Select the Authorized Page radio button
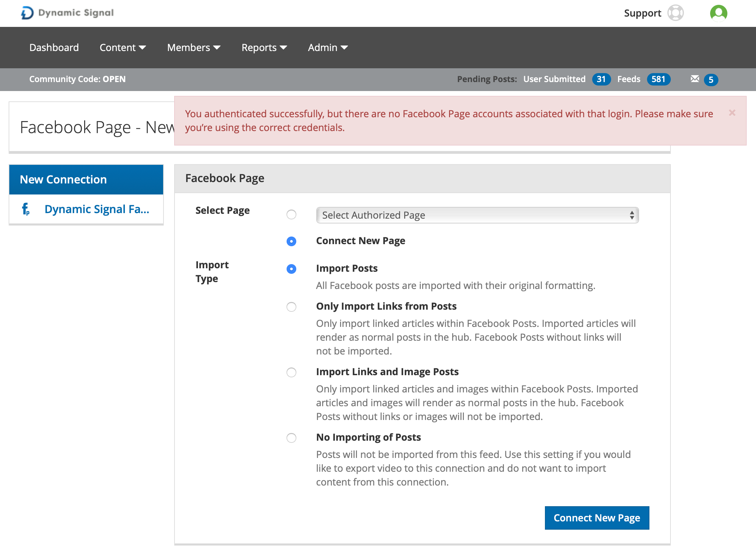This screenshot has width=756, height=550. point(291,215)
